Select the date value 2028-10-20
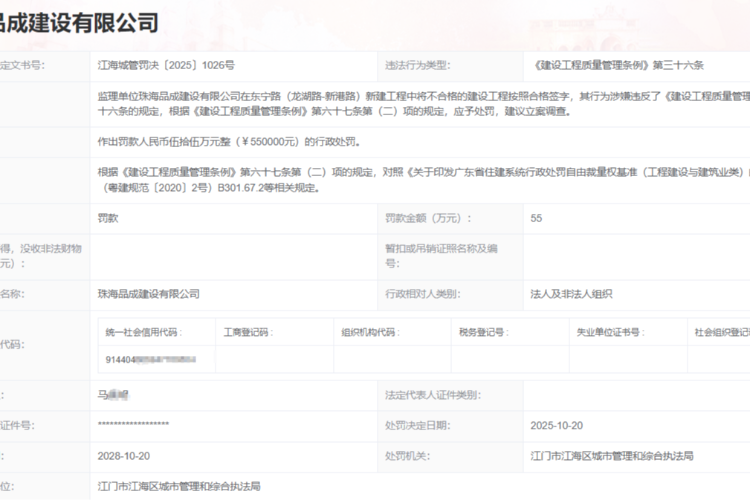The image size is (750, 500). pos(123,455)
